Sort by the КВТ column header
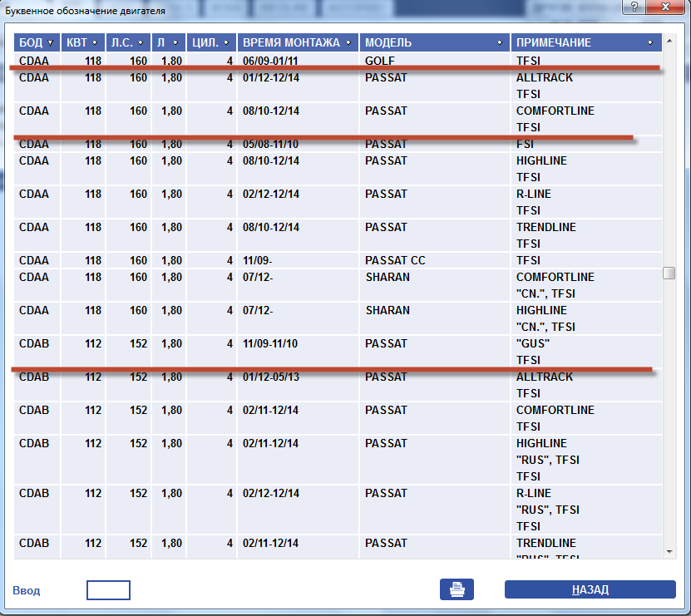This screenshot has height=616, width=691. click(x=81, y=42)
